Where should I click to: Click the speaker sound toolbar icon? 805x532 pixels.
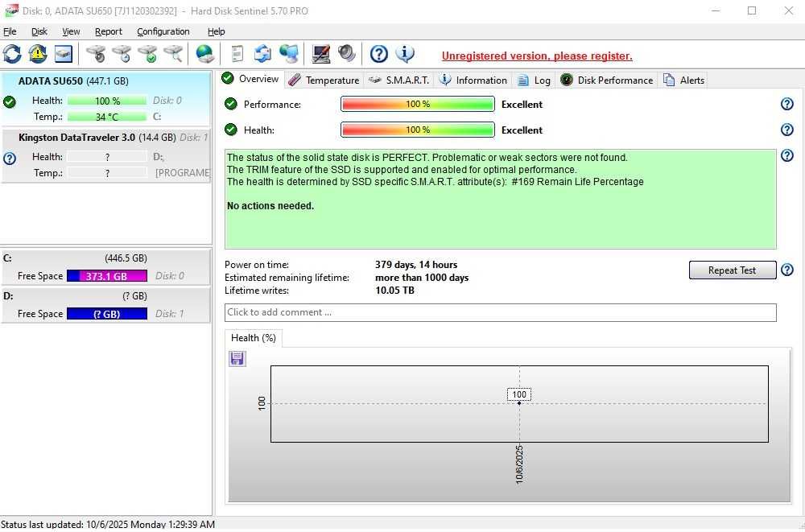coord(346,54)
